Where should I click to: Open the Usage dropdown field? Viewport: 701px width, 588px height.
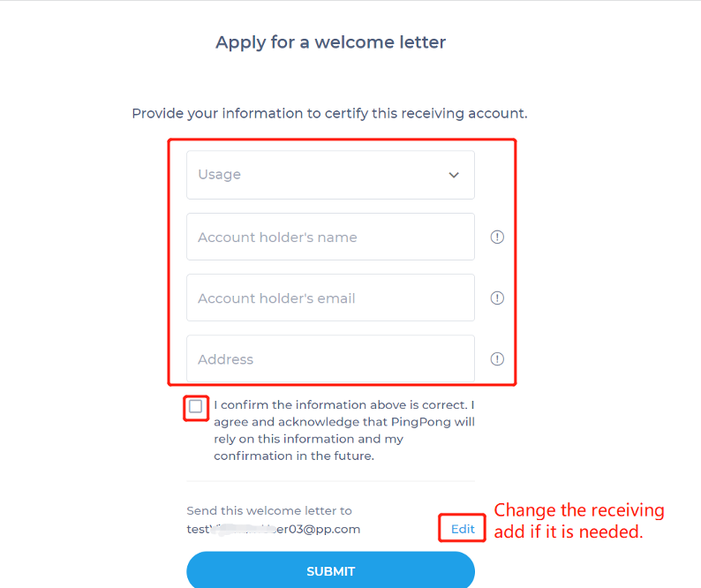pos(318,175)
